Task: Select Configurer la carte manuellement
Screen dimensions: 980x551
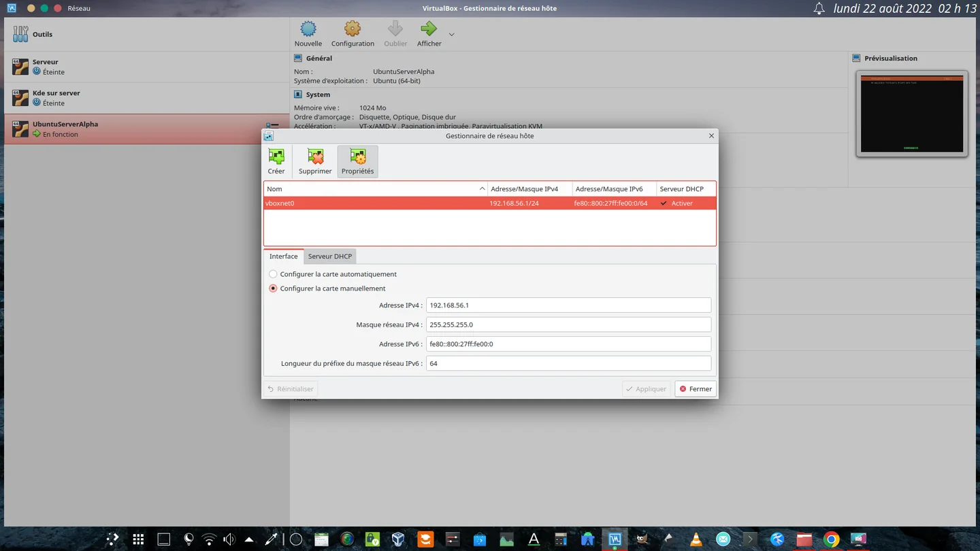Action: click(x=273, y=288)
